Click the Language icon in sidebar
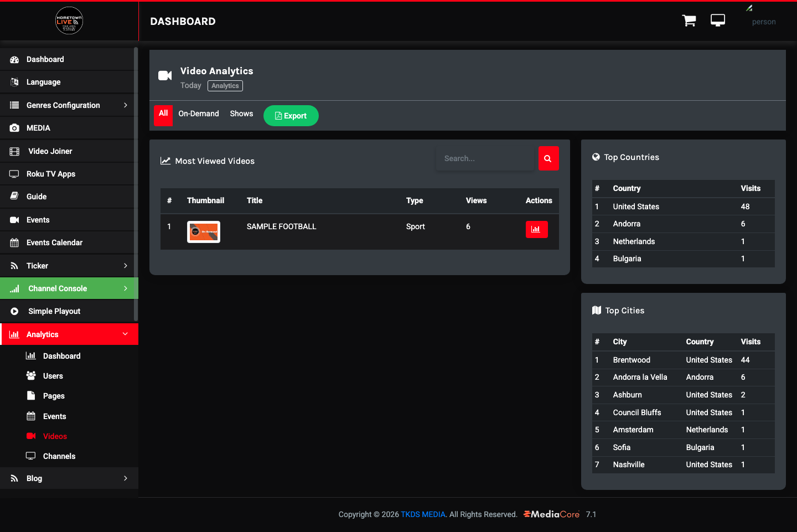The width and height of the screenshot is (797, 532). point(14,82)
